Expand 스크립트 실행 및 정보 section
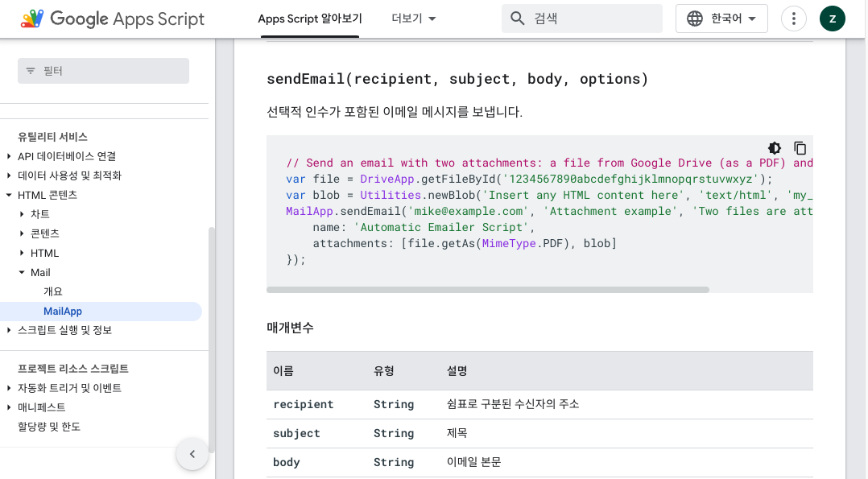This screenshot has height=479, width=868. pos(9,330)
